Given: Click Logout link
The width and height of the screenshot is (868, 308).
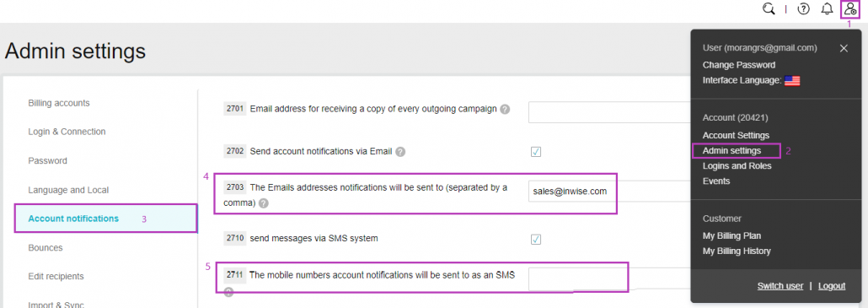Looking at the screenshot, I should (832, 286).
